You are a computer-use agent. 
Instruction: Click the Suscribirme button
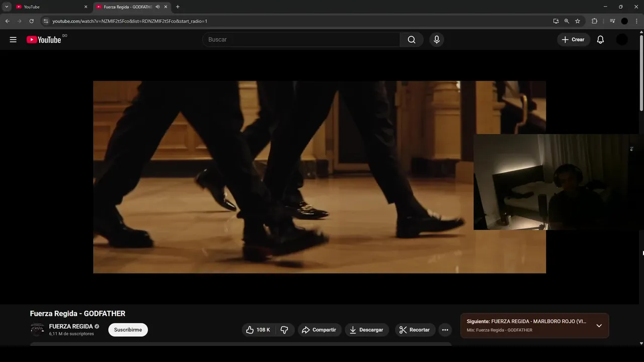coord(128,330)
